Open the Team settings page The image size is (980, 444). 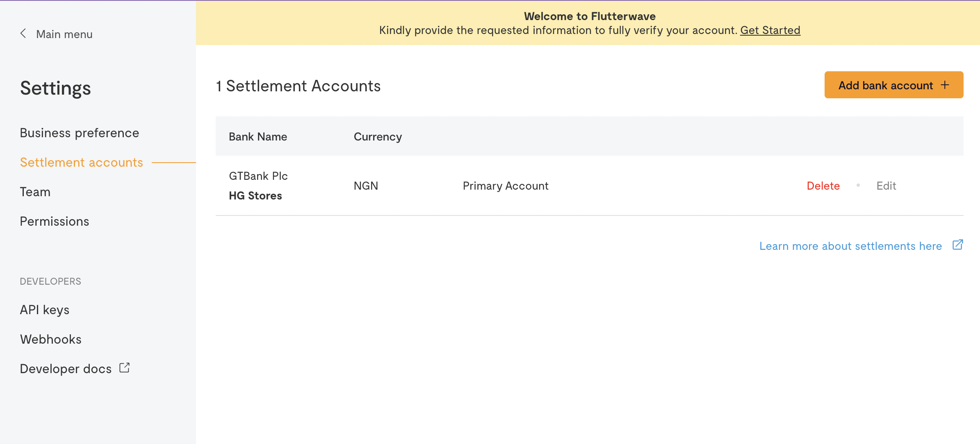pos(35,192)
